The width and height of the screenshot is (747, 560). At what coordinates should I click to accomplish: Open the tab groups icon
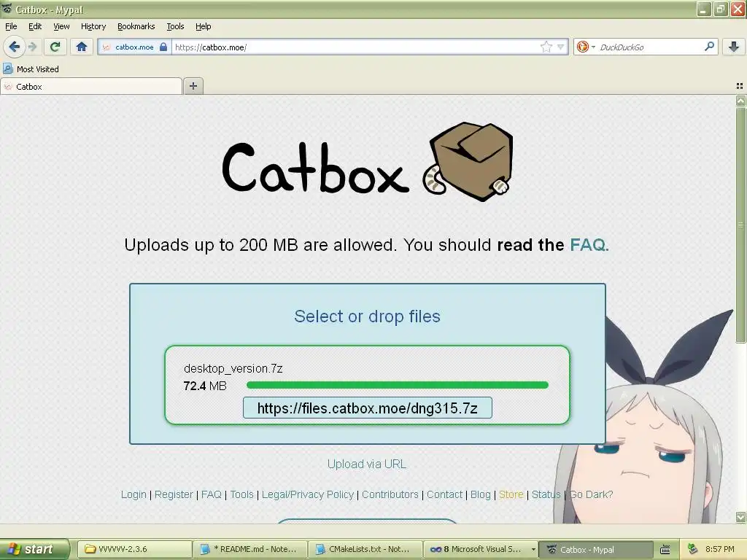(x=740, y=86)
